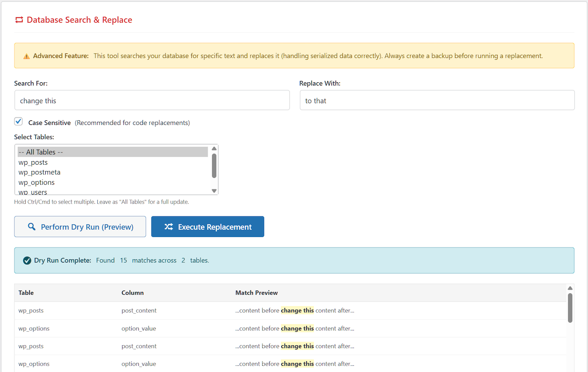Viewport: 588px width, 372px height.
Task: Click inside the Replace With field
Action: coord(437,100)
